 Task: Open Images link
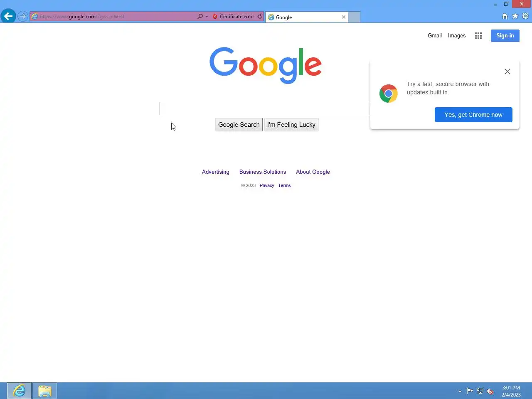pyautogui.click(x=457, y=36)
